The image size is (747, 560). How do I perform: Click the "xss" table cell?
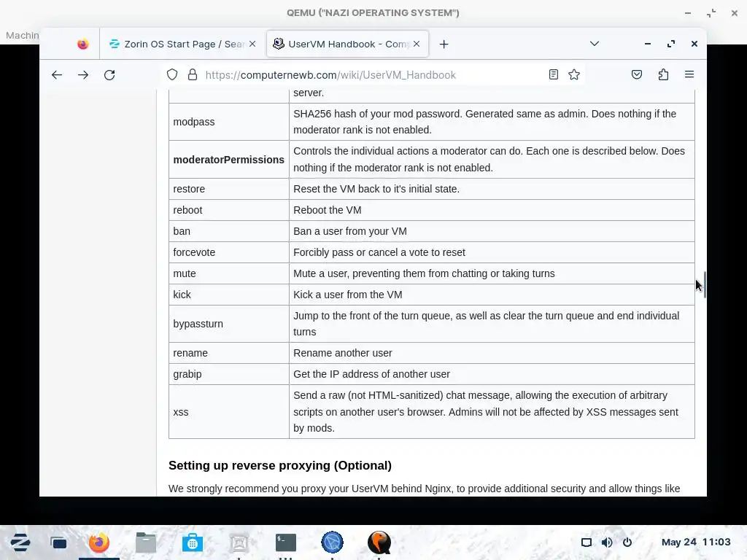[228, 412]
